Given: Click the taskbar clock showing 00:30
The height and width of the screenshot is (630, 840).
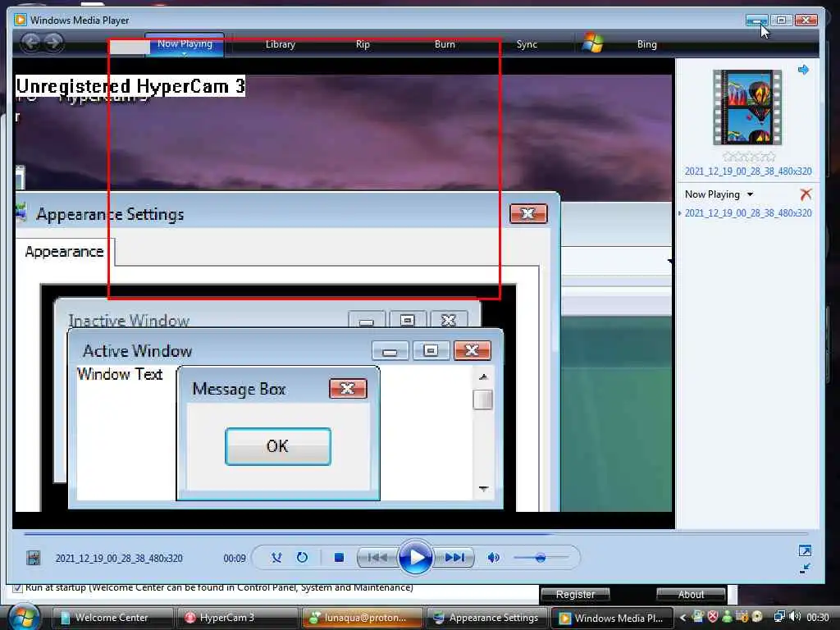Looking at the screenshot, I should 818,618.
